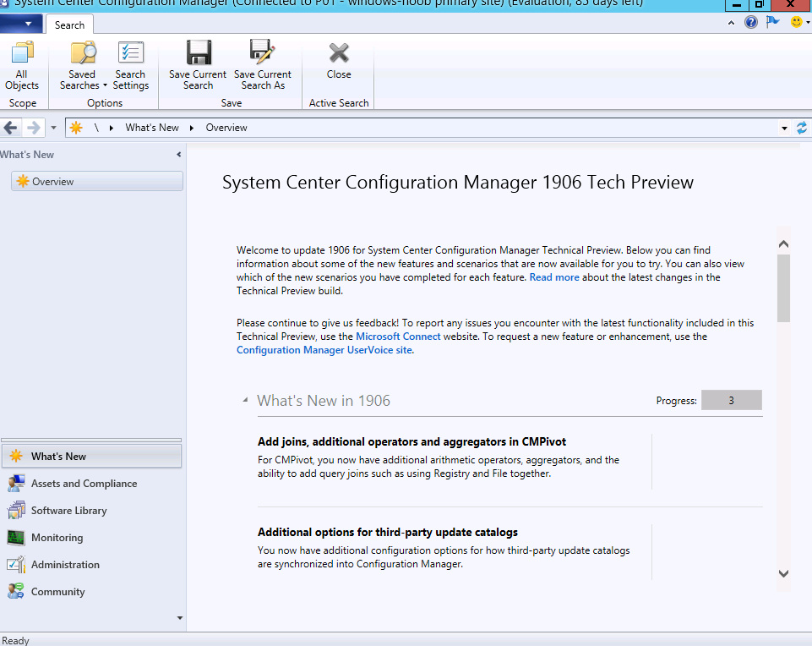This screenshot has width=812, height=646.
Task: Open the Assets and Compliance workspace
Action: tap(91, 484)
